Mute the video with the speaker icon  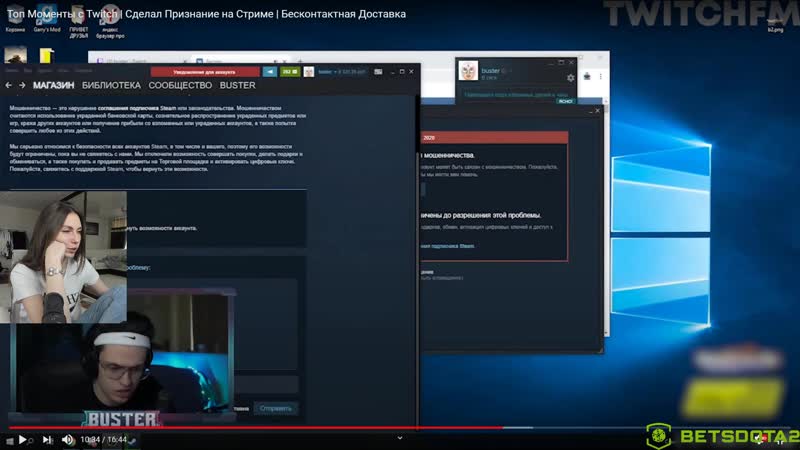[x=68, y=439]
